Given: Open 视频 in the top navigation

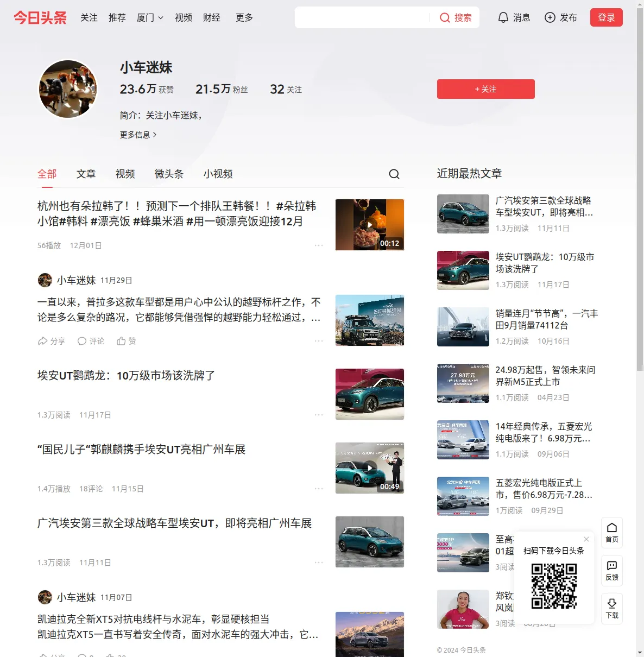Looking at the screenshot, I should (184, 18).
